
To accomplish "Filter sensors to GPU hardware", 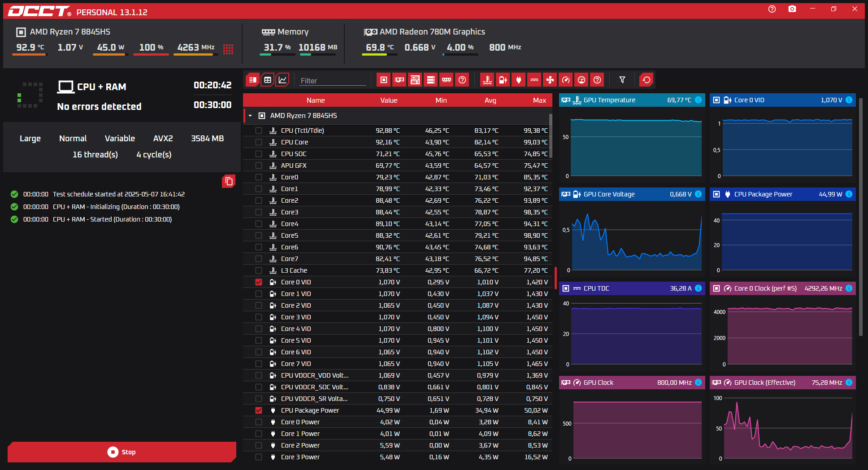I will [x=399, y=80].
